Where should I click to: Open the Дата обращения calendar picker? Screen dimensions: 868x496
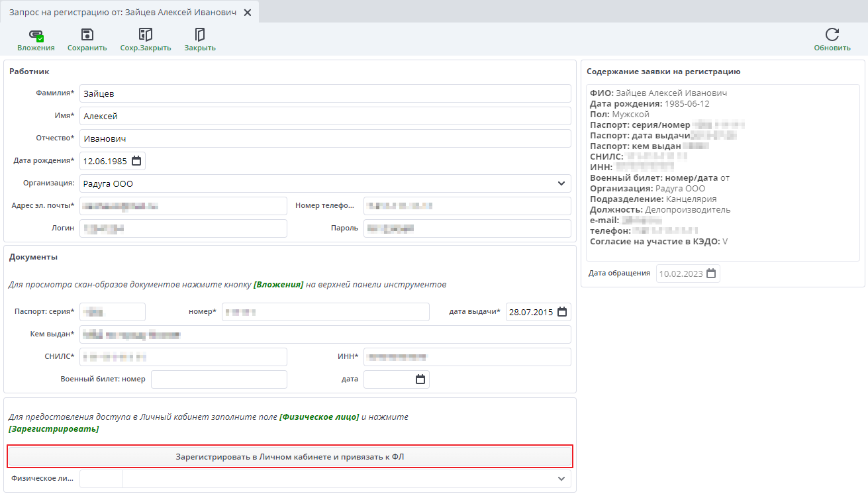pyautogui.click(x=711, y=273)
